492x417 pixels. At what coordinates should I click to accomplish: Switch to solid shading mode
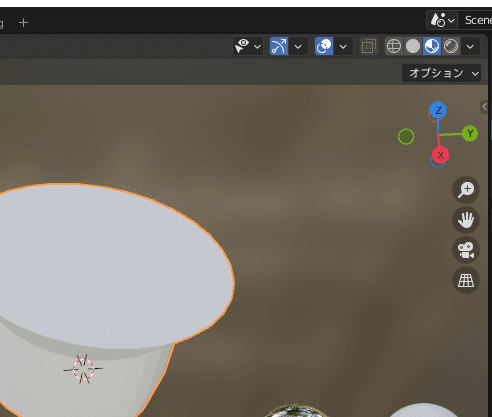tap(413, 46)
